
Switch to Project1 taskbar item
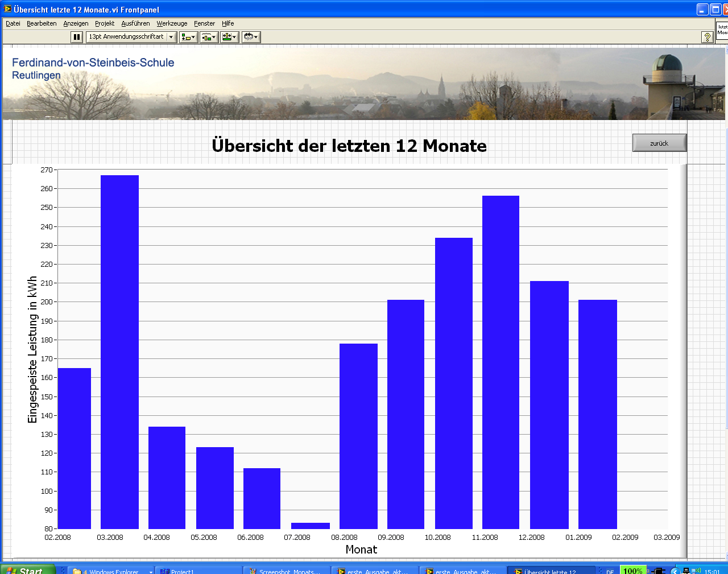[198, 569]
